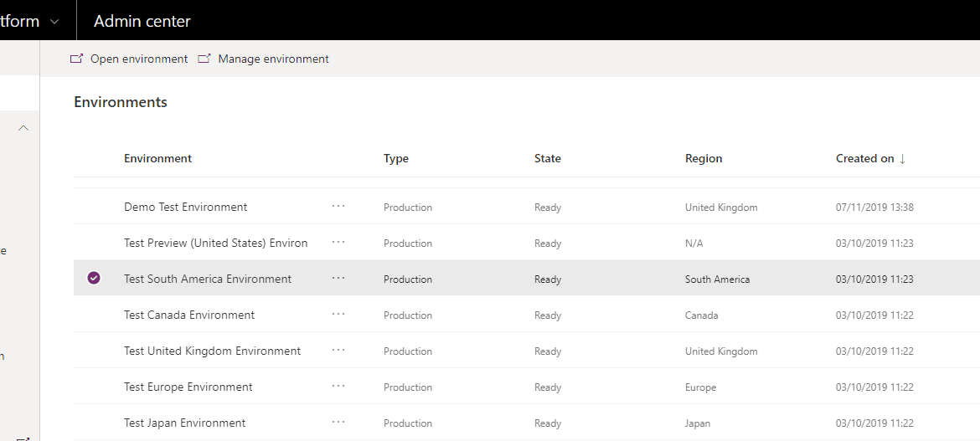Sort by the Environment column header
Image resolution: width=980 pixels, height=441 pixels.
pyautogui.click(x=157, y=159)
